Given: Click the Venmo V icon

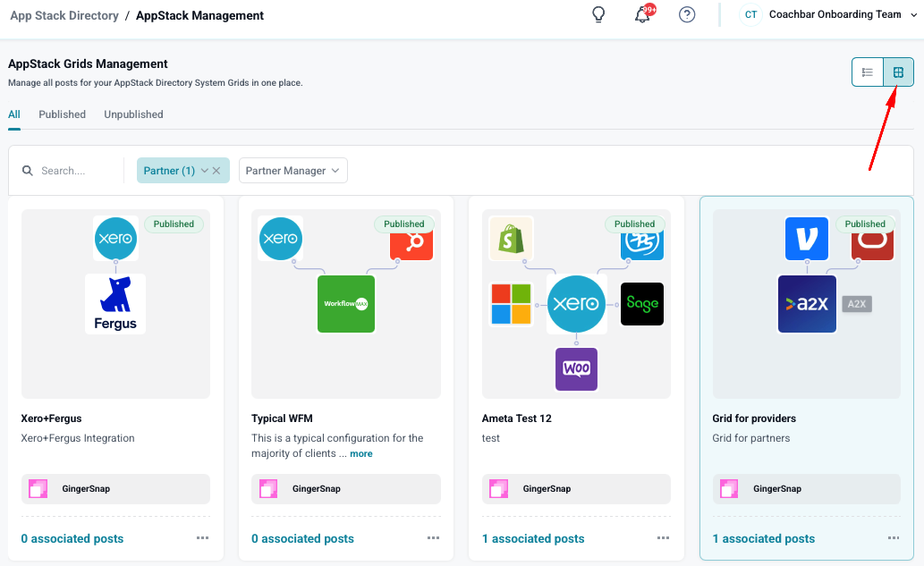Looking at the screenshot, I should [x=807, y=238].
